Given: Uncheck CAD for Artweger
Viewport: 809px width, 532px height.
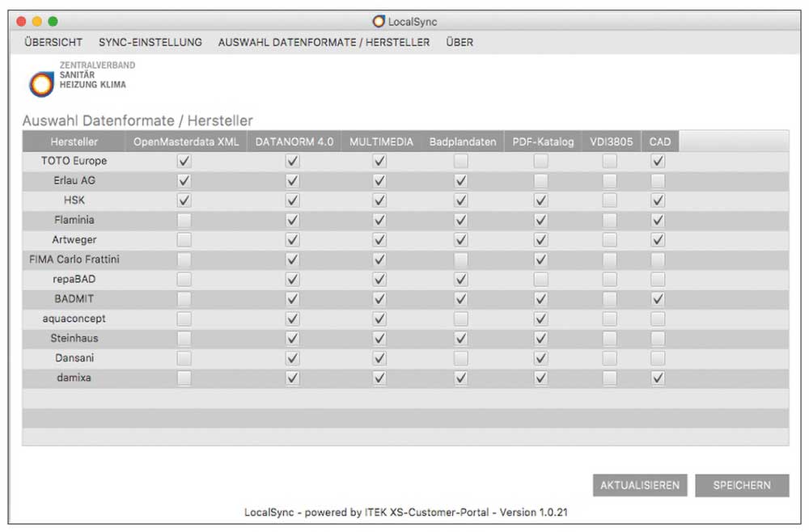Looking at the screenshot, I should pyautogui.click(x=657, y=239).
